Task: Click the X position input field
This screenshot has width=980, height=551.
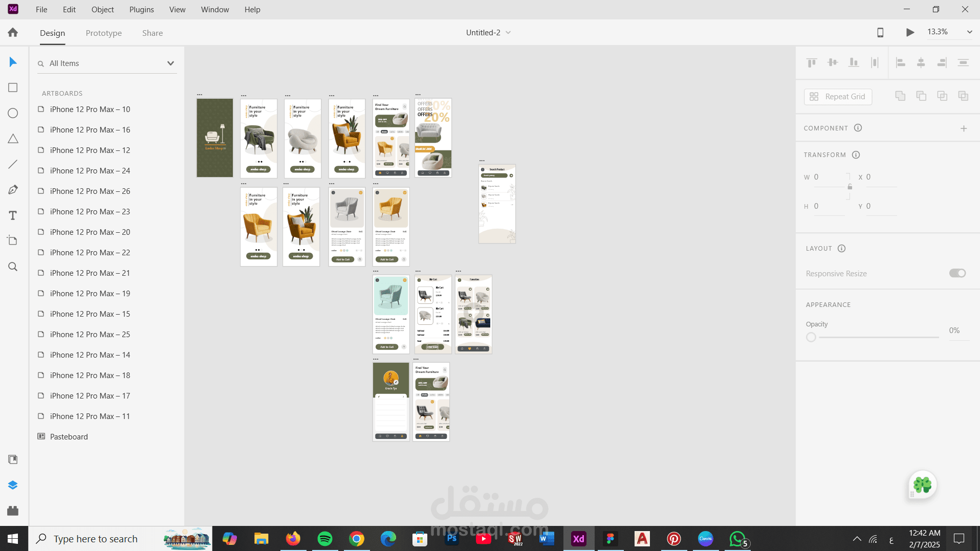Action: coord(881,177)
